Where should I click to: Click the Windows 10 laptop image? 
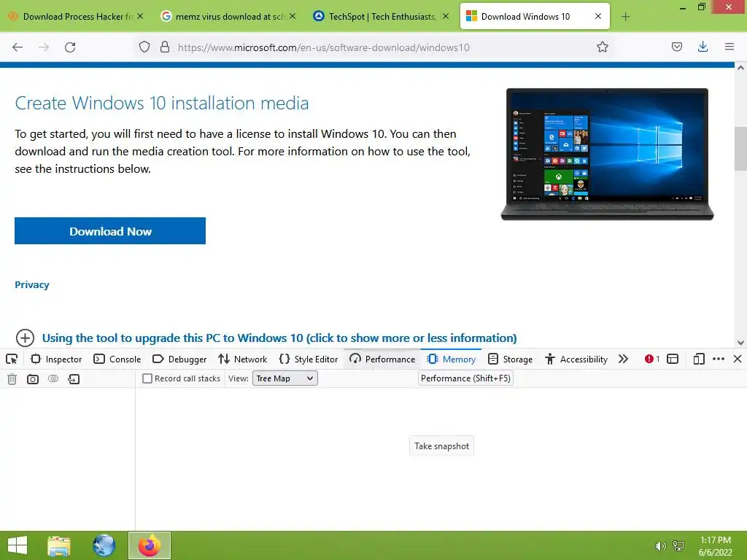tap(607, 155)
